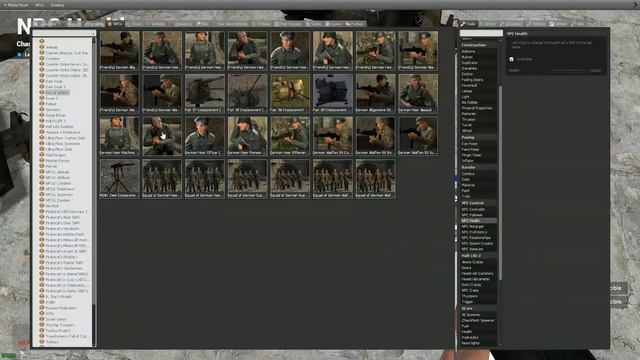640x360 pixels.
Task: Select the NPC Controller tool
Action: 479,209
